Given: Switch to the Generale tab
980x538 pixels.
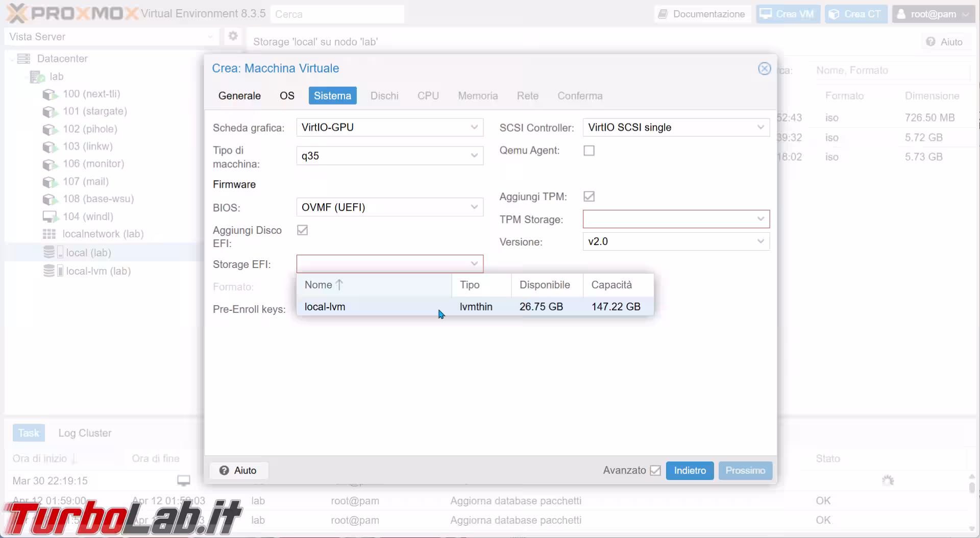Looking at the screenshot, I should tap(239, 96).
